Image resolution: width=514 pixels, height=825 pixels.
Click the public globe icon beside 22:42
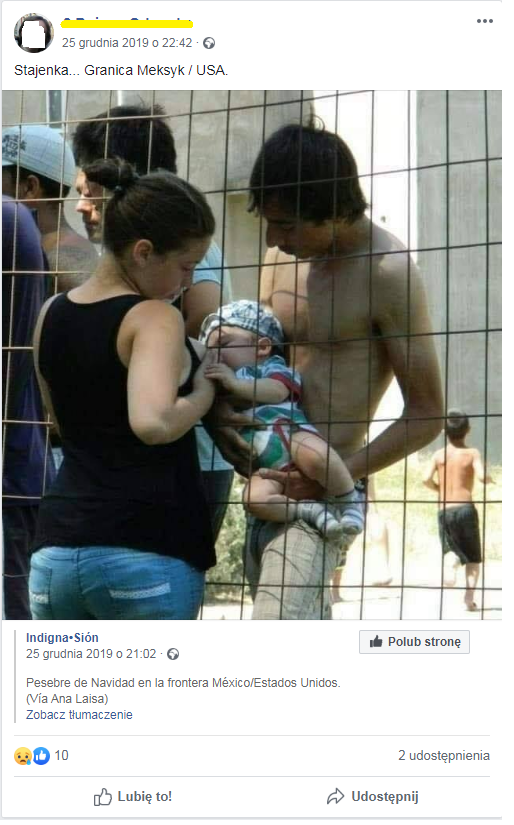[x=209, y=43]
